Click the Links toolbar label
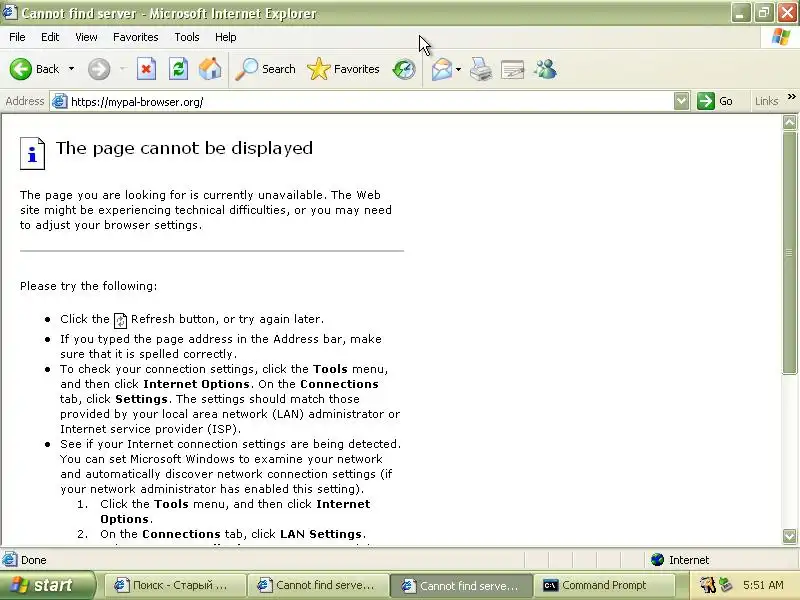This screenshot has width=800, height=600. [766, 101]
